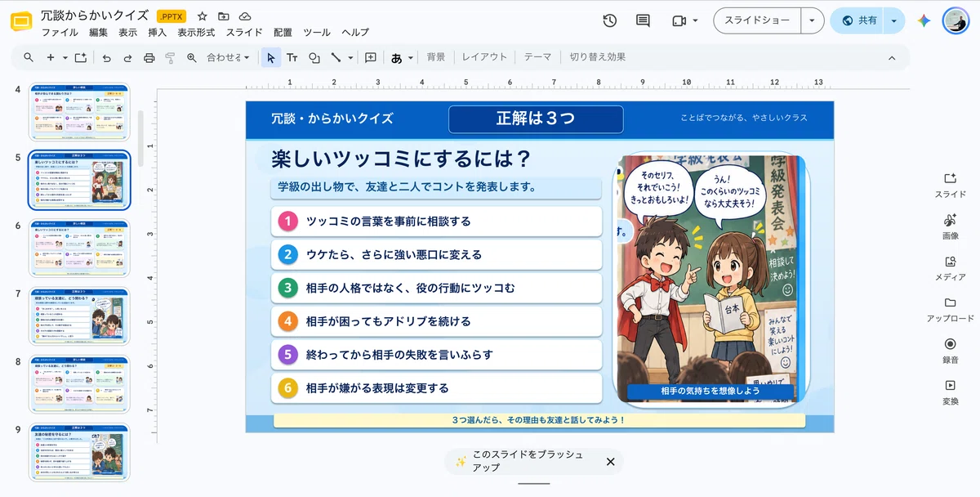Open the 合わせる zoom level dropdown
The image size is (980, 497).
point(227,57)
